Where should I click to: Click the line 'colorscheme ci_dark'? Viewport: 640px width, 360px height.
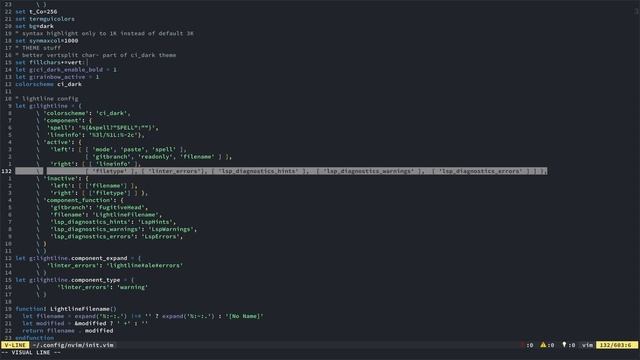[x=49, y=84]
